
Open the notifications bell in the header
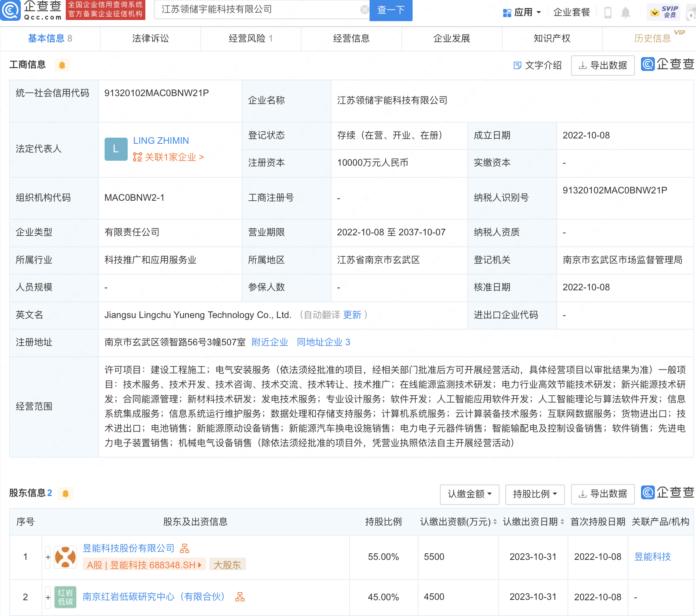626,12
